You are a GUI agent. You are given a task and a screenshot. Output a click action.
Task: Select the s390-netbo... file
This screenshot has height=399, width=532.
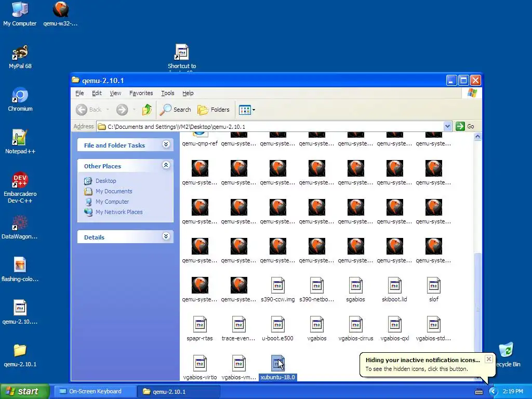[316, 289]
